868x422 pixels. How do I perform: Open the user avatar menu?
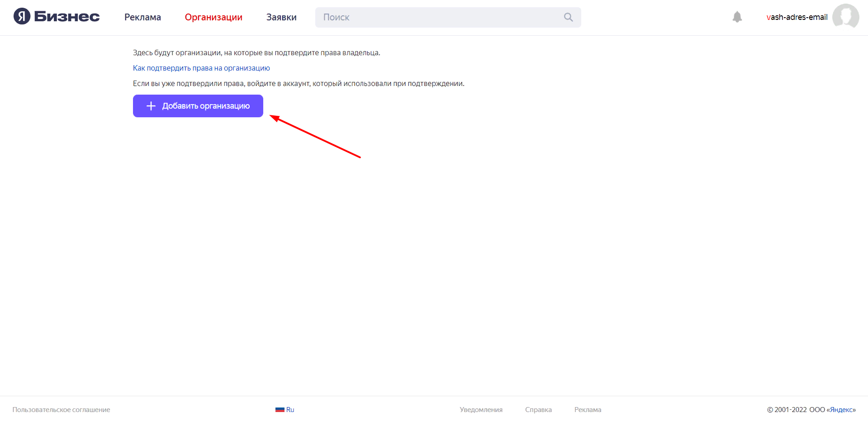tap(845, 16)
